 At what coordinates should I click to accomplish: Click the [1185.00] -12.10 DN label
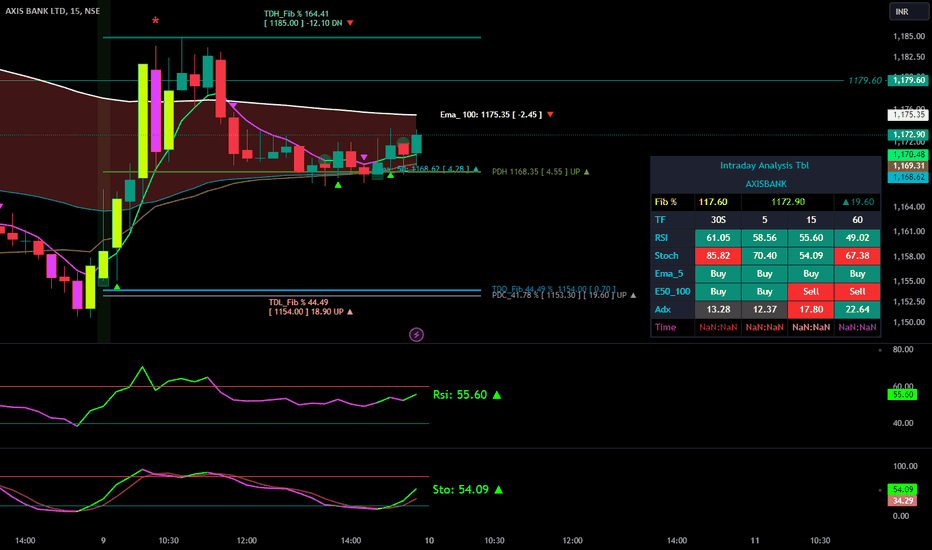click(x=308, y=23)
